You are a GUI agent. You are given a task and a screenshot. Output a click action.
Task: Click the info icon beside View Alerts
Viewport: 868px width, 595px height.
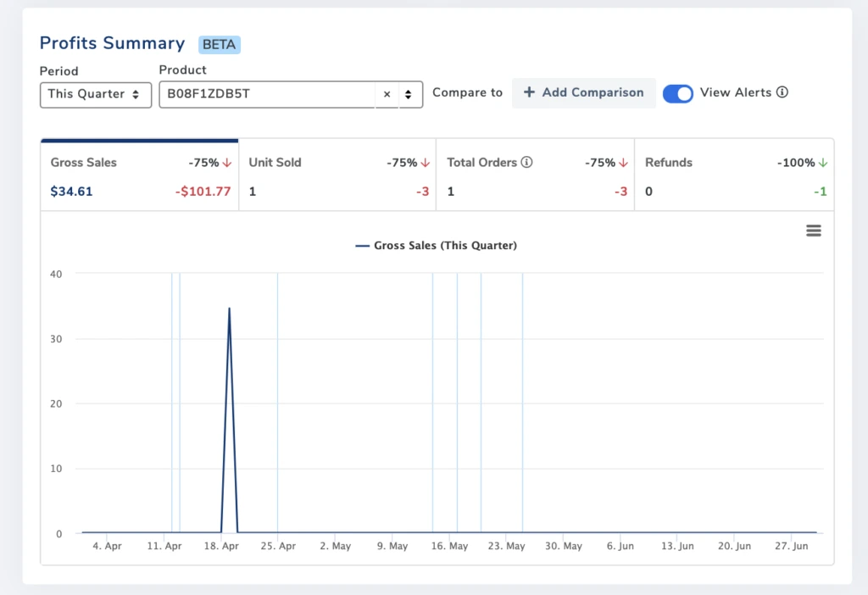point(782,92)
